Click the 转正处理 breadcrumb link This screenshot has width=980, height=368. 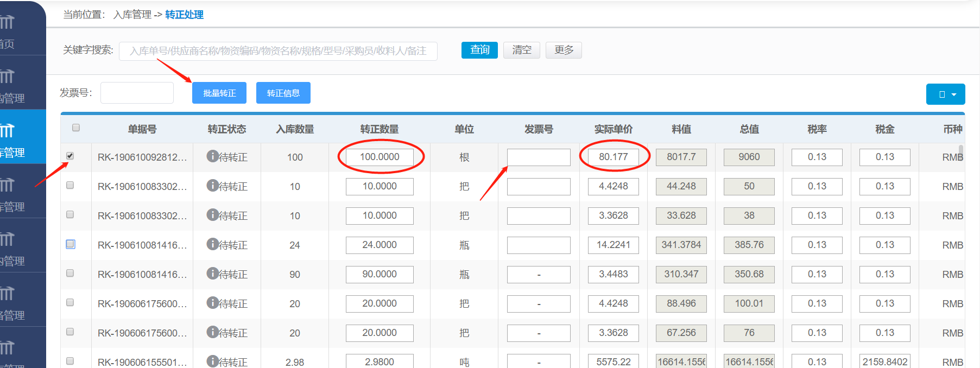click(x=184, y=15)
